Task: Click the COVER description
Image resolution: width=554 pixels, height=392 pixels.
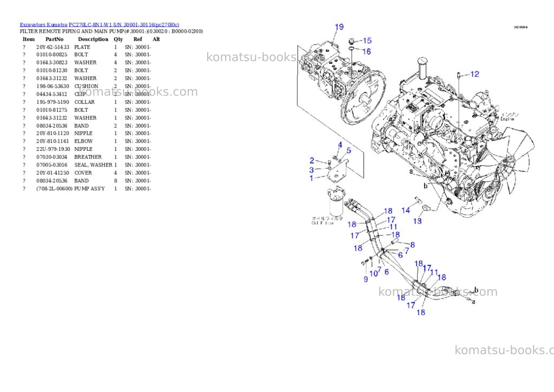Action: pyautogui.click(x=83, y=172)
